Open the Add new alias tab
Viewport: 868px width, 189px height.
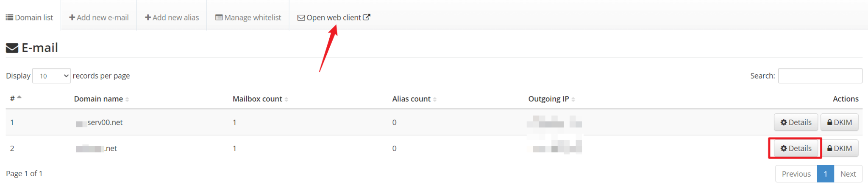pos(172,17)
